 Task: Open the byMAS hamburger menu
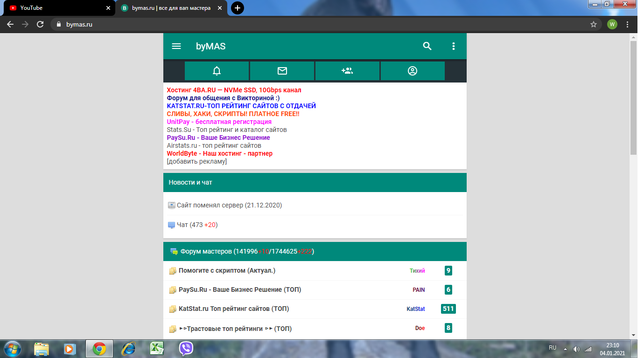176,46
